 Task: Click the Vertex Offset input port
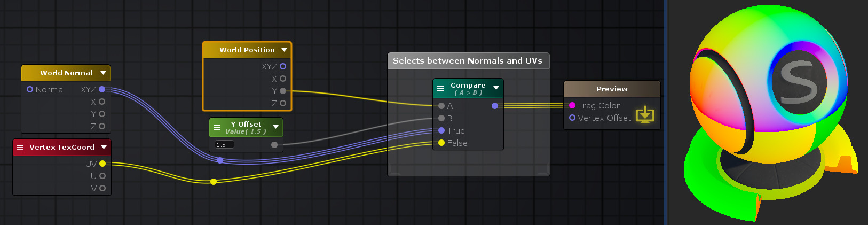pos(572,118)
